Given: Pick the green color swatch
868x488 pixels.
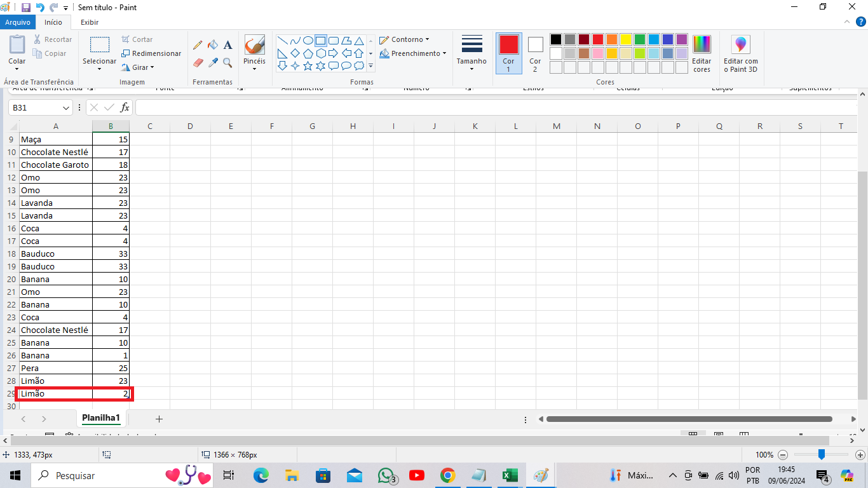Looking at the screenshot, I should (x=640, y=39).
